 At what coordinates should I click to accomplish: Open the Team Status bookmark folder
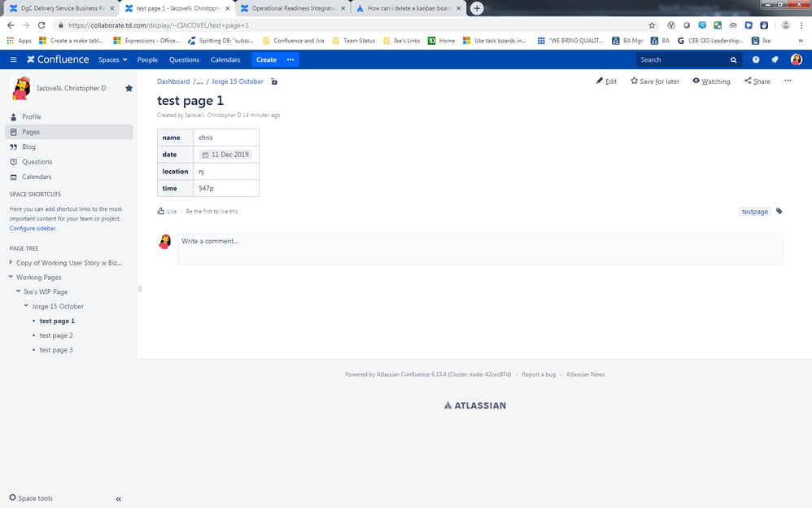coord(354,41)
